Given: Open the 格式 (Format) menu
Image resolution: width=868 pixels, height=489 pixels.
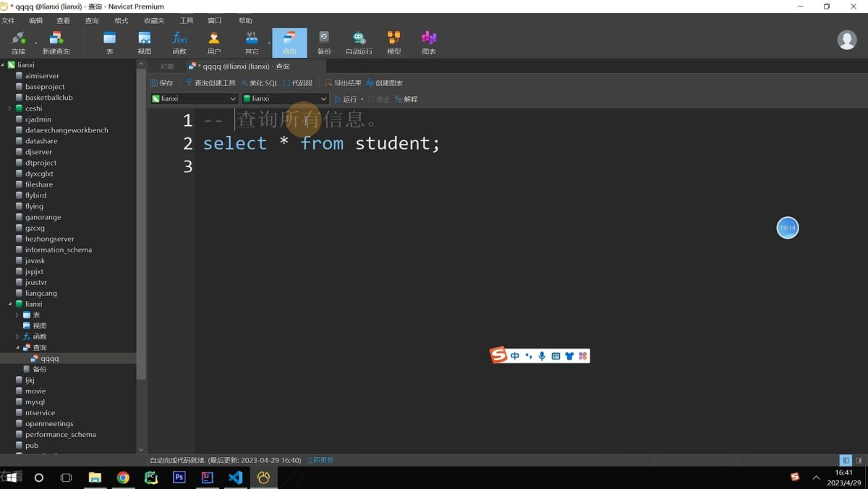Looking at the screenshot, I should (x=122, y=21).
